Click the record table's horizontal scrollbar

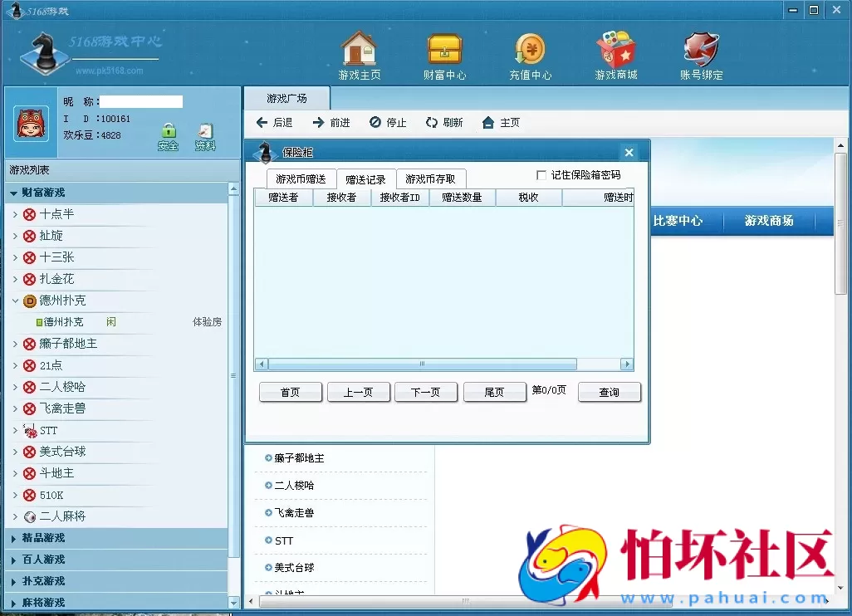coord(422,364)
